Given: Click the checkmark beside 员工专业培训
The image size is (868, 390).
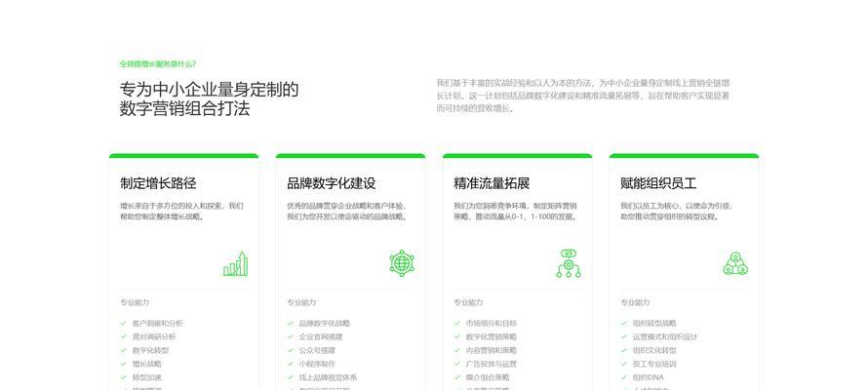Looking at the screenshot, I should tap(624, 364).
